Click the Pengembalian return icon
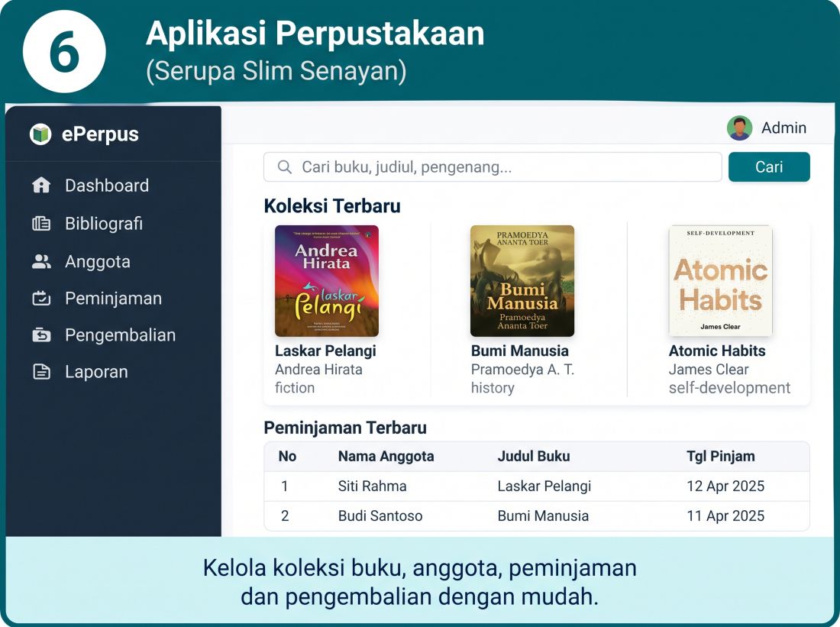The height and width of the screenshot is (627, 840). [x=41, y=335]
